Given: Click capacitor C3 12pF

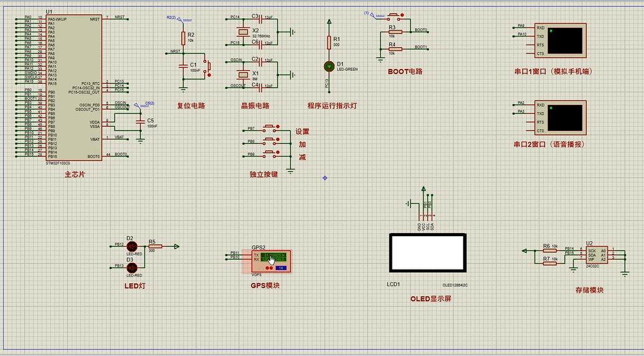Looking at the screenshot, I should coord(261,19).
